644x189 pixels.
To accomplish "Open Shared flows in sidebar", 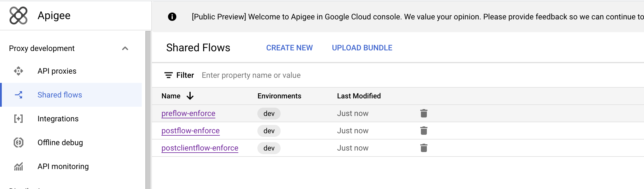I will tap(60, 95).
